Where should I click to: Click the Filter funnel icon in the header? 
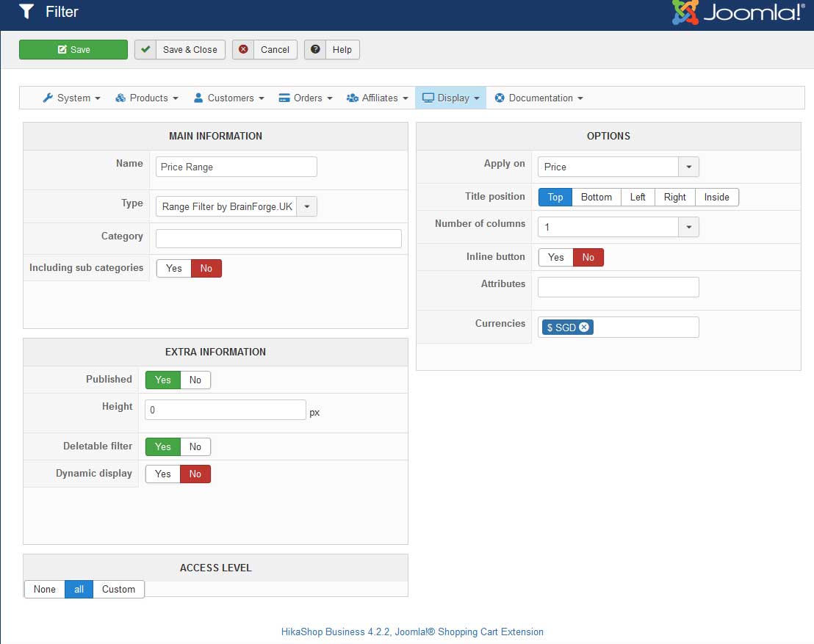click(26, 11)
